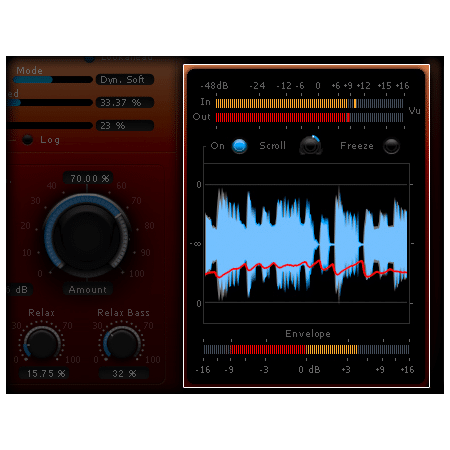Viewport: 450px width, 450px height.
Task: Click the slider bar left of 23 %
Action: tap(49, 126)
